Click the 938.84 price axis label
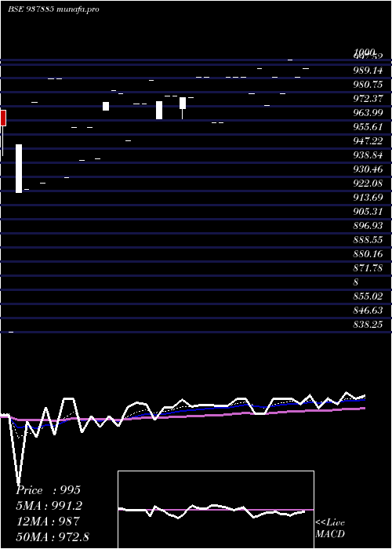Image resolution: width=392 pixels, height=549 pixels. [368, 155]
